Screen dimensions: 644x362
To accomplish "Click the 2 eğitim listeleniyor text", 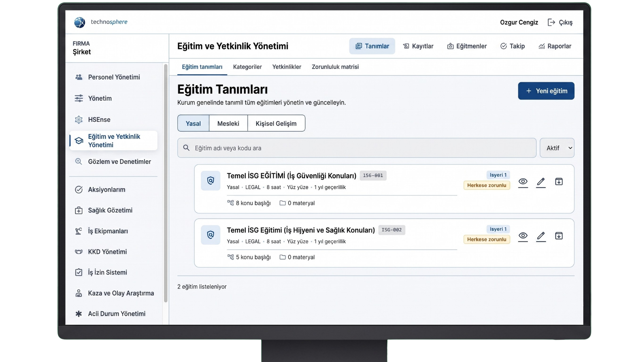I will click(x=202, y=287).
